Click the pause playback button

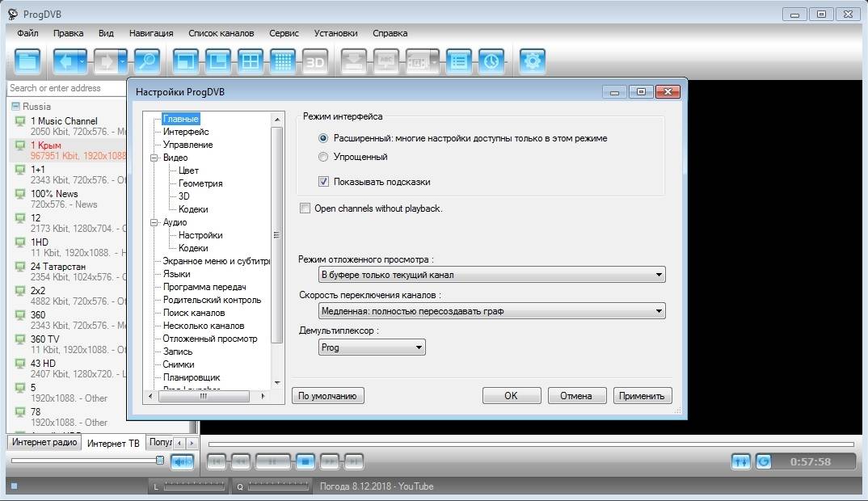[272, 461]
